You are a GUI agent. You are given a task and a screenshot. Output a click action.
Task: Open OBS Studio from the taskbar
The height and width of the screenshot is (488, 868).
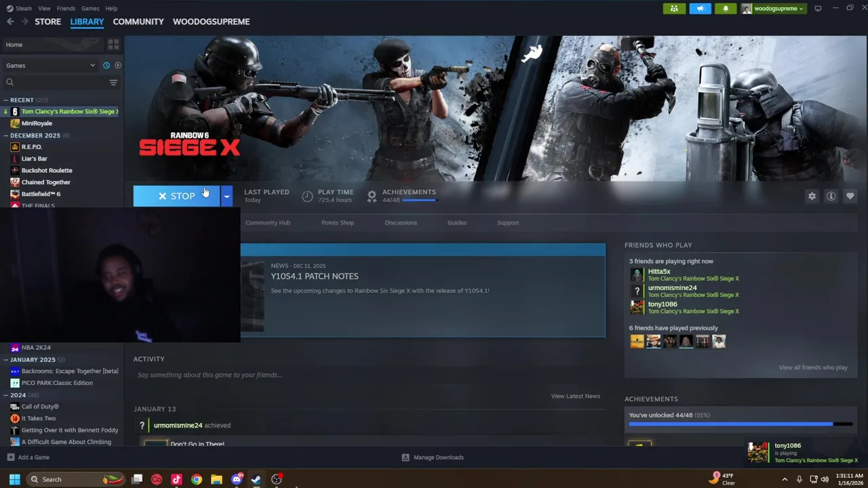(x=277, y=479)
